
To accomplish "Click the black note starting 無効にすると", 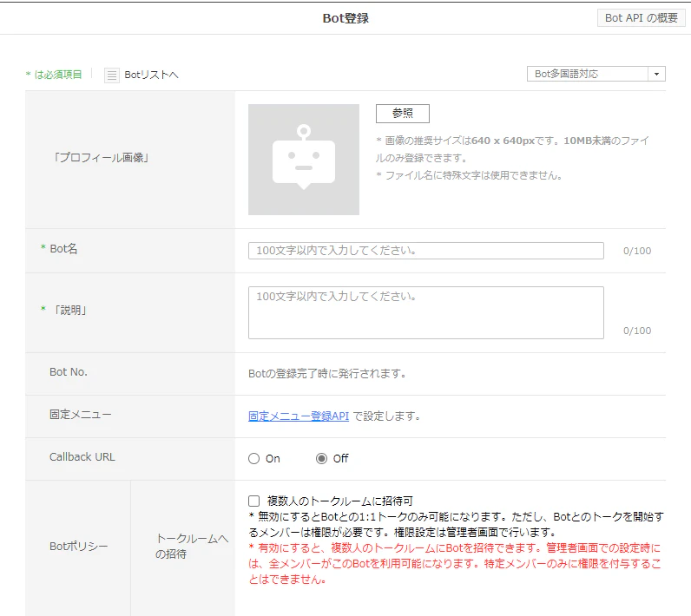I will coord(456,524).
